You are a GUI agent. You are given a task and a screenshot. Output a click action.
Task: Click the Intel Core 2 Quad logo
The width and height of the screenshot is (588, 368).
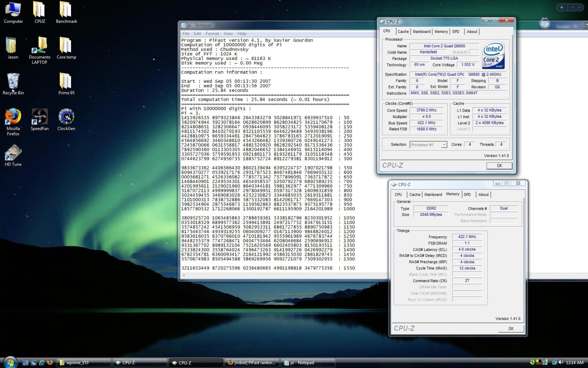point(493,55)
